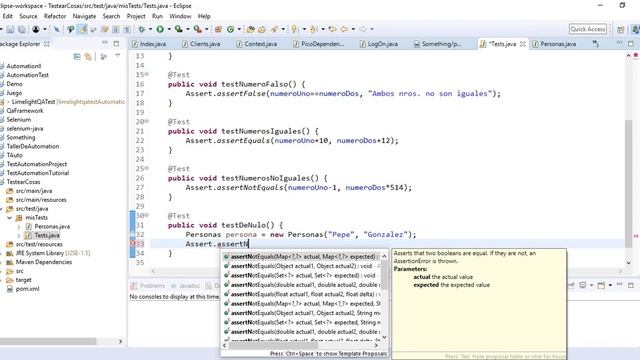Open the Window menu
640x360 pixels.
(x=180, y=16)
